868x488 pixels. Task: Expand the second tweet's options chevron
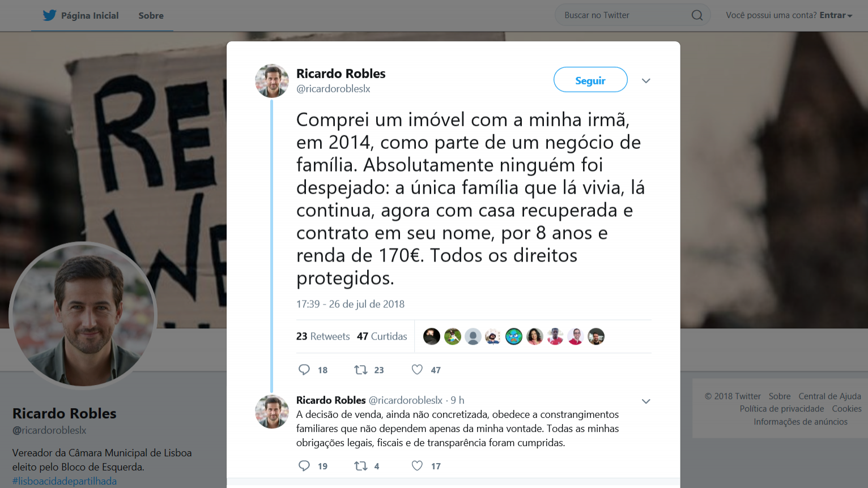coord(646,401)
